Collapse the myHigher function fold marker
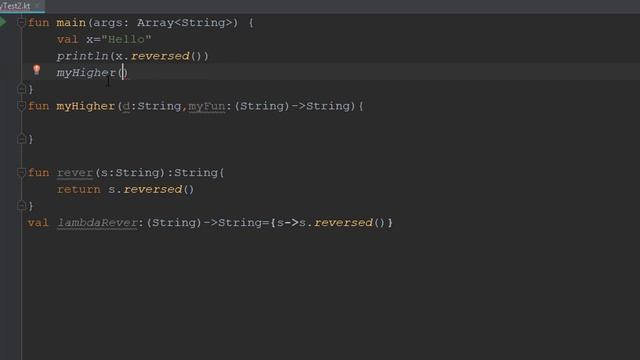 22,106
